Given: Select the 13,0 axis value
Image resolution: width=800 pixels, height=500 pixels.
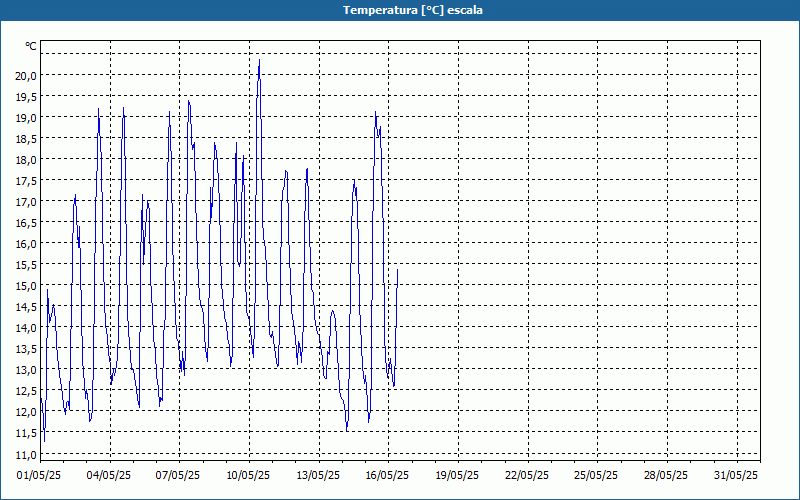Looking at the screenshot, I should (x=27, y=370).
